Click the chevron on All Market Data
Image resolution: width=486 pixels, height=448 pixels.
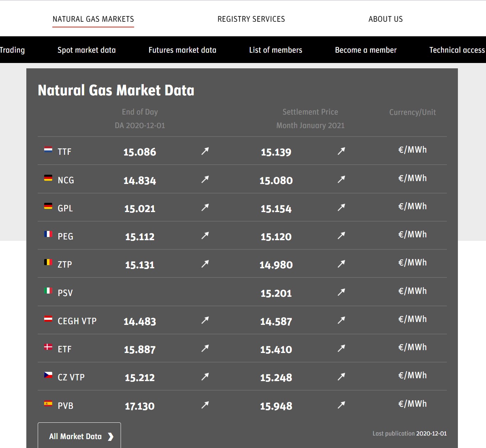pyautogui.click(x=111, y=437)
